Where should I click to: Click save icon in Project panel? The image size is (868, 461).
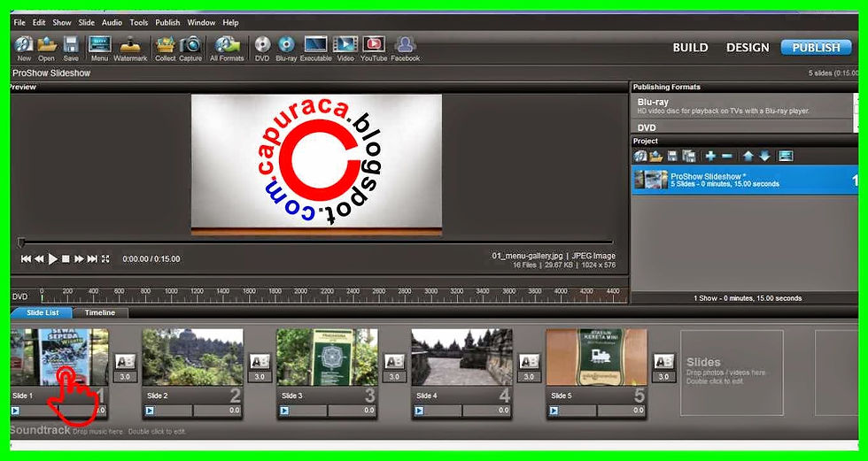[672, 157]
